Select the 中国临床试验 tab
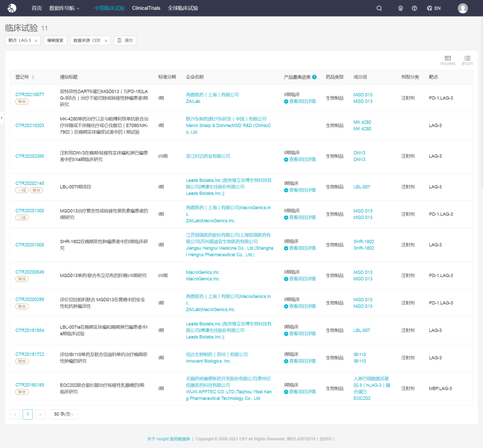 pyautogui.click(x=110, y=8)
